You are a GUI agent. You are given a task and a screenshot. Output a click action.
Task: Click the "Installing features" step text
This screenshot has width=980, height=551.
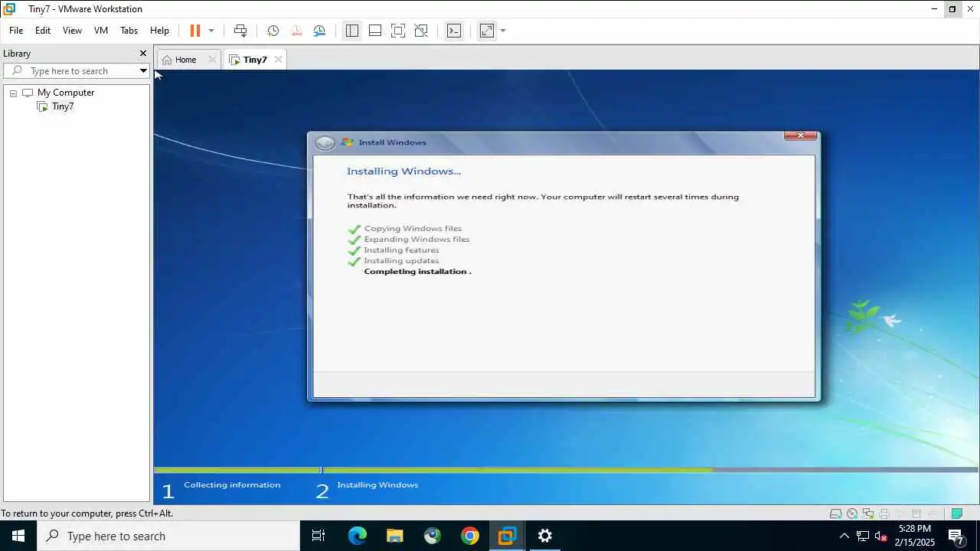click(401, 250)
